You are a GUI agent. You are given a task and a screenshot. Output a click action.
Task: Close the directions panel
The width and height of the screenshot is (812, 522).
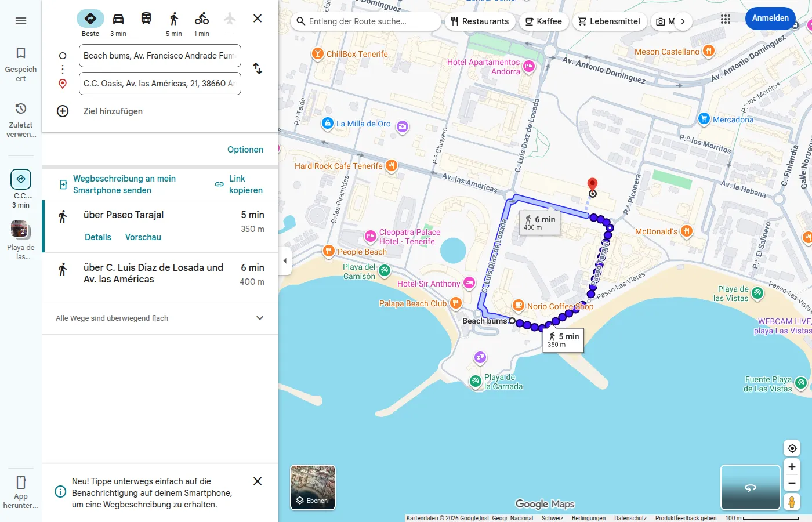tap(258, 19)
